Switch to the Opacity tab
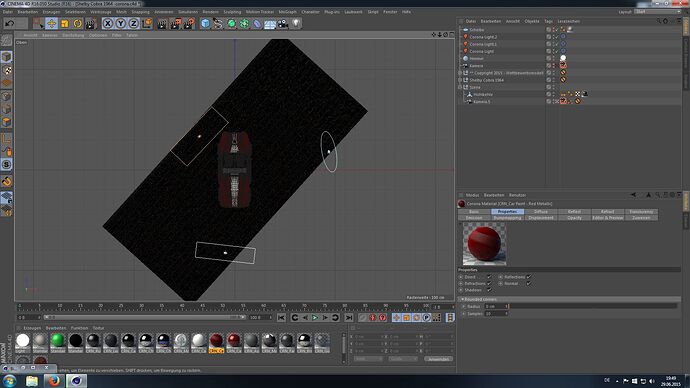 pyautogui.click(x=574, y=218)
